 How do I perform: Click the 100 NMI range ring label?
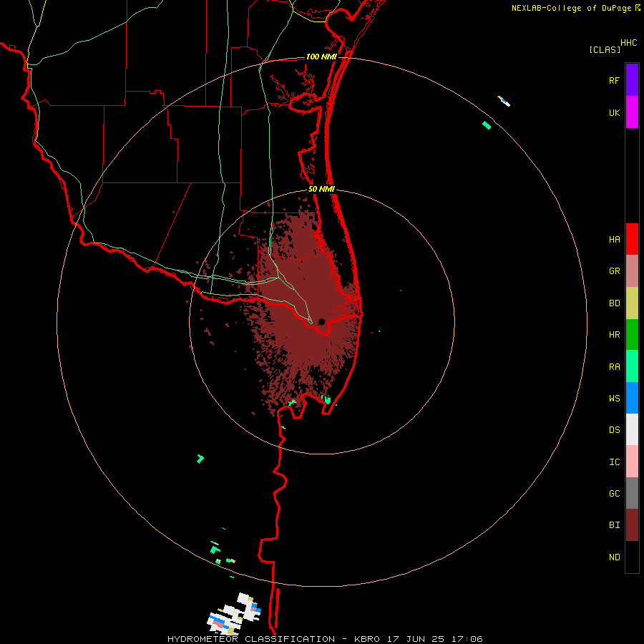click(x=321, y=57)
